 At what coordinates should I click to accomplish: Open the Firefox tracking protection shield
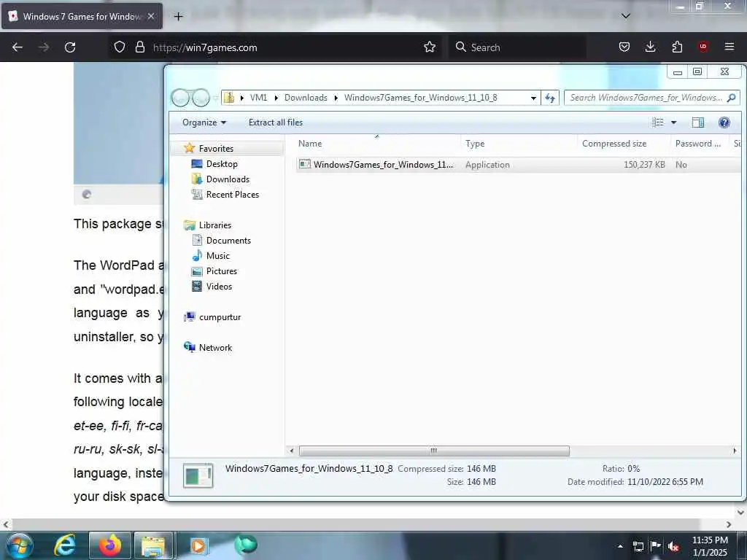click(120, 47)
